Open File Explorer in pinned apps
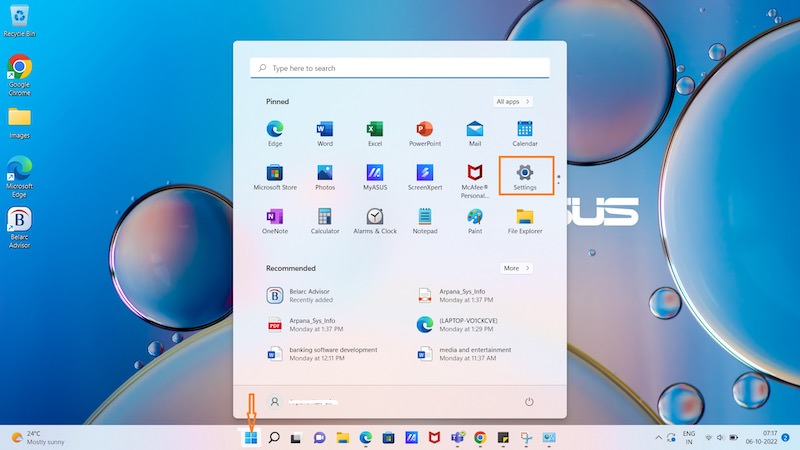 pyautogui.click(x=524, y=221)
